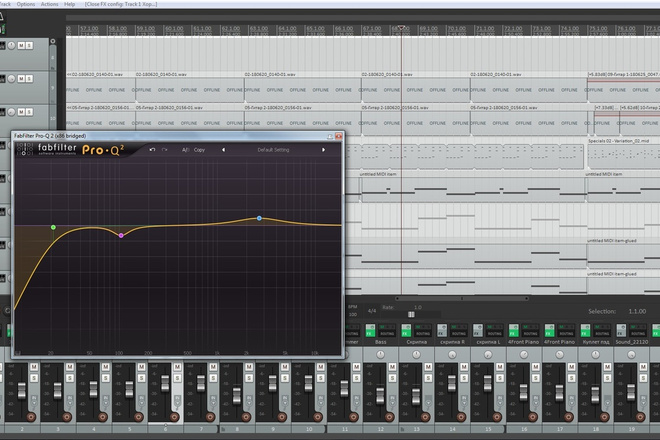Open the input dropdown on скрипка R channel
Screen dimensions: 660x440
point(464,400)
